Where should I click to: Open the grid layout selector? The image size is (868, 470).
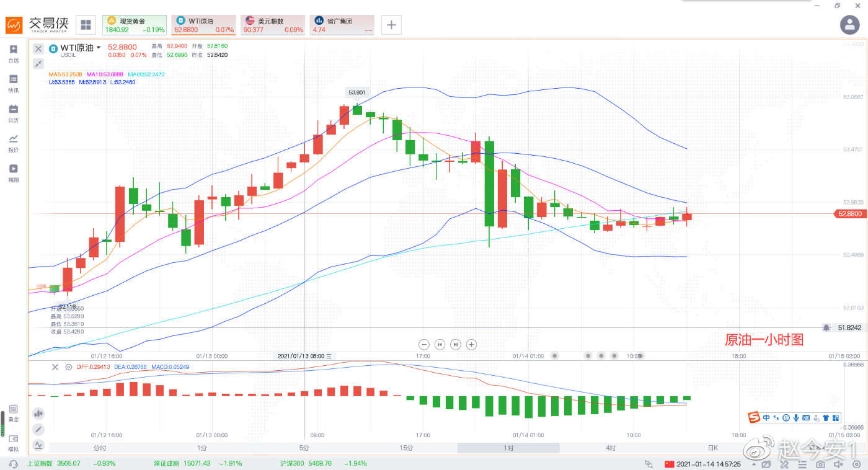pos(86,25)
